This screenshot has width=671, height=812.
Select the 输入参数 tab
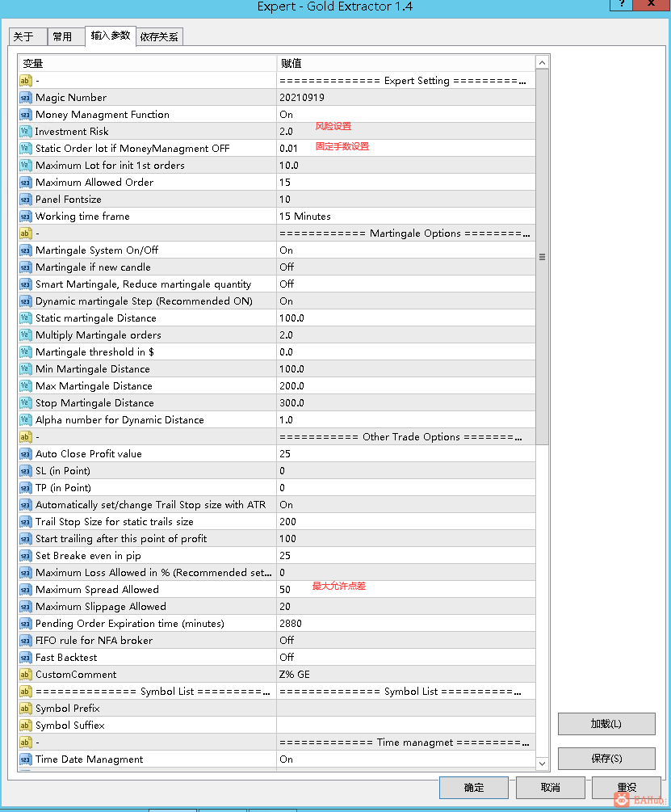coord(111,36)
